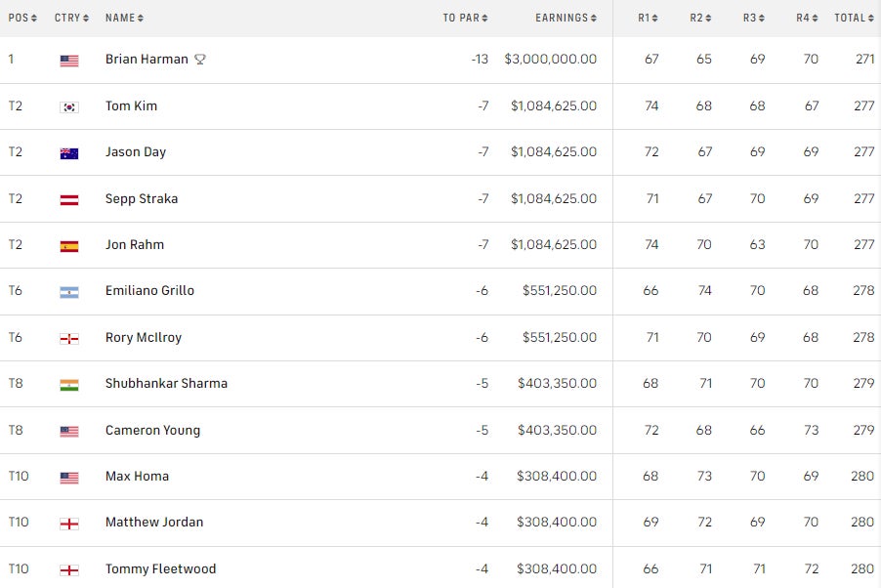Screen dimensions: 881x588
Task: Sort by TOTAL score column
Action: click(854, 18)
